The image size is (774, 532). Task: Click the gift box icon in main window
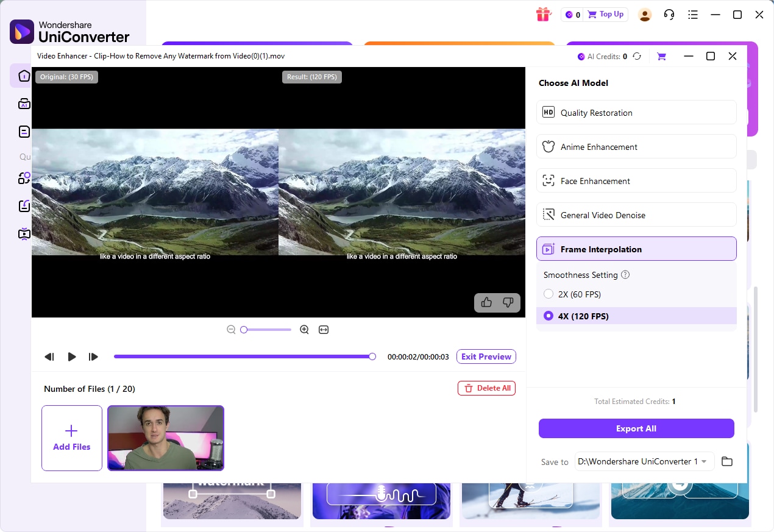coord(543,14)
